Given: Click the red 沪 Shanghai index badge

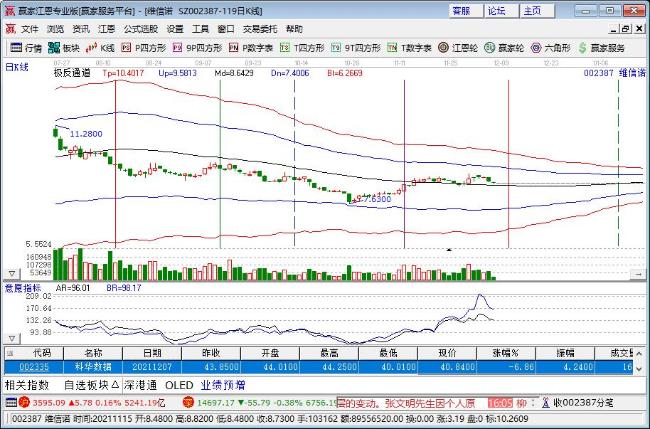Looking at the screenshot, I should pos(24,402).
